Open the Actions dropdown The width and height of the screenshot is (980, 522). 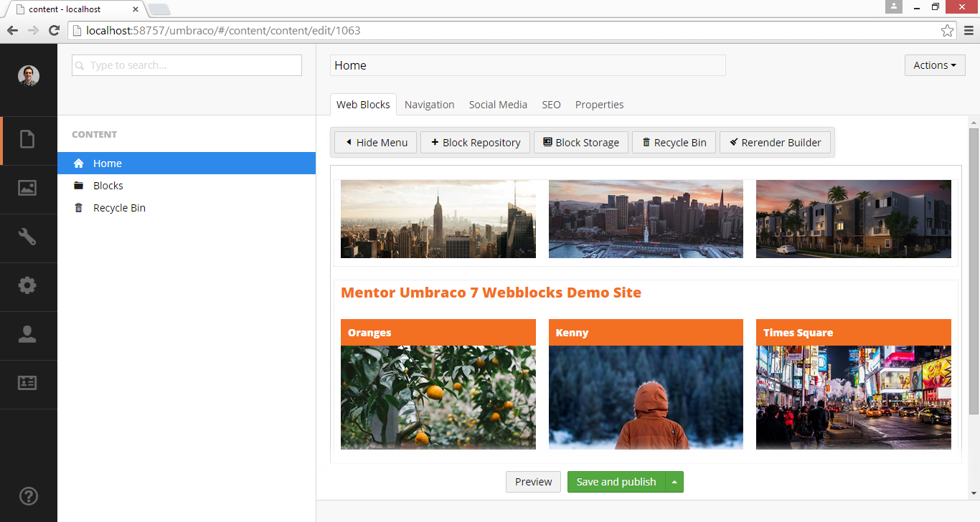click(x=935, y=65)
